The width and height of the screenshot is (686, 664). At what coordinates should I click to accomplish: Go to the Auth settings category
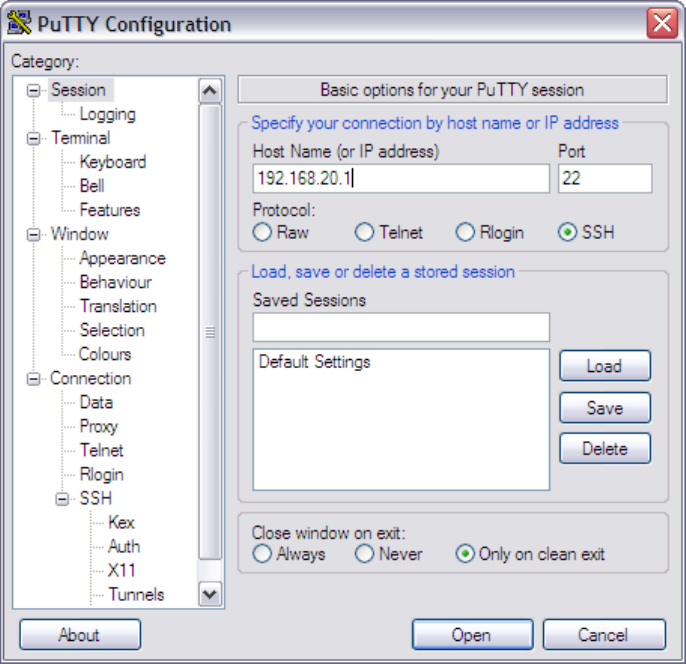124,546
